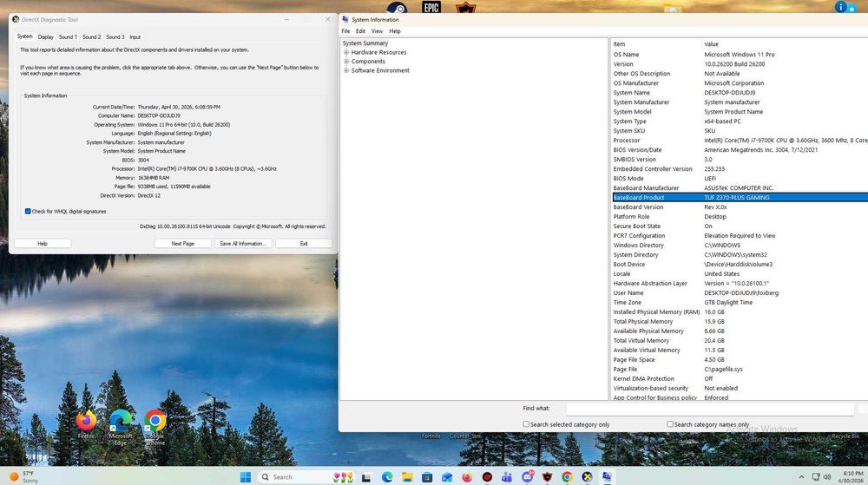The image size is (868, 485).
Task: Click the Find what input field
Action: 710,409
